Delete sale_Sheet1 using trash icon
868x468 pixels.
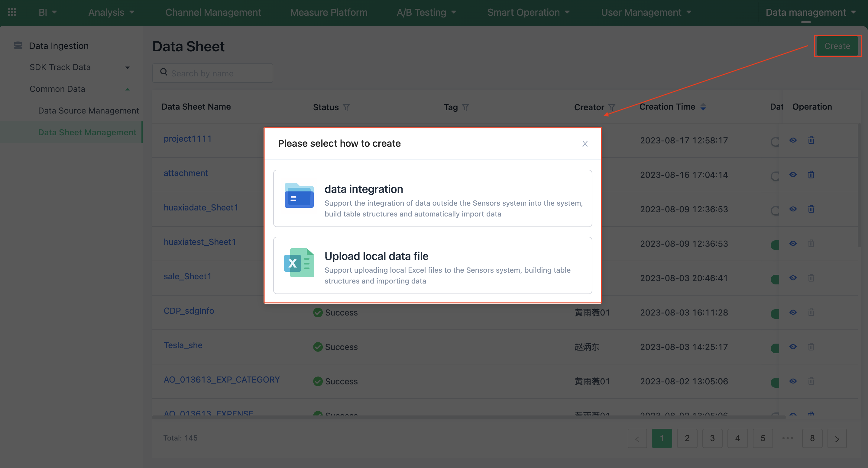[x=811, y=278]
